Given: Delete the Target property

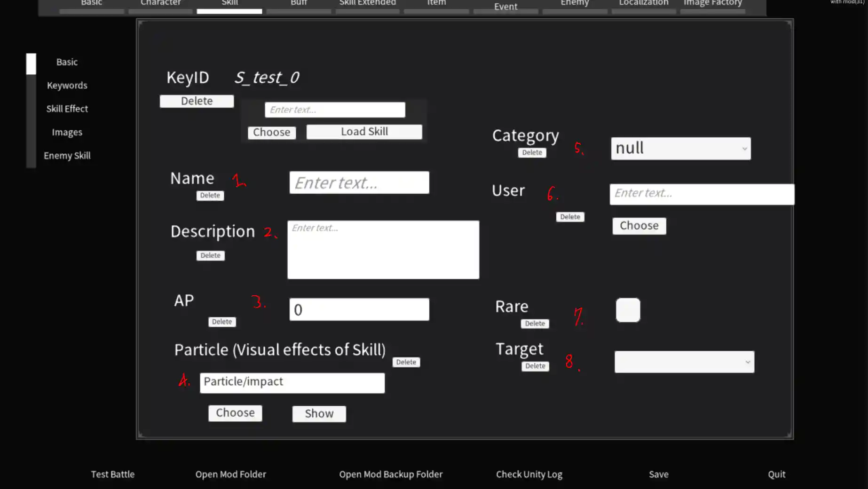Looking at the screenshot, I should (x=536, y=366).
